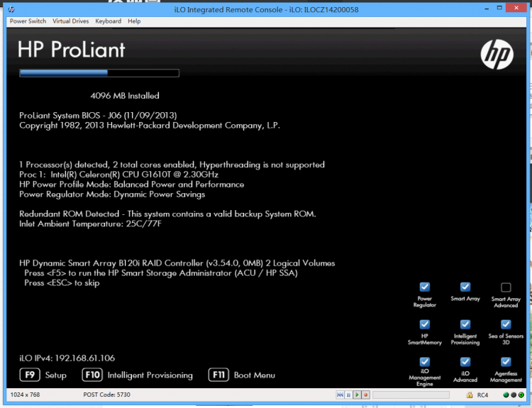Click the padlock encryption icon

click(470, 395)
